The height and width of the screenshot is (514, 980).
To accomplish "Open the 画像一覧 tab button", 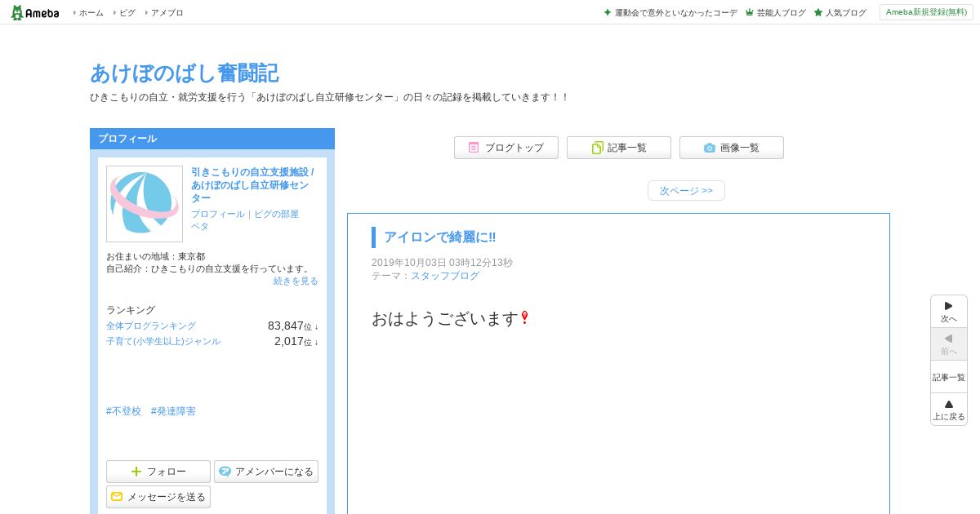I will coord(732,148).
